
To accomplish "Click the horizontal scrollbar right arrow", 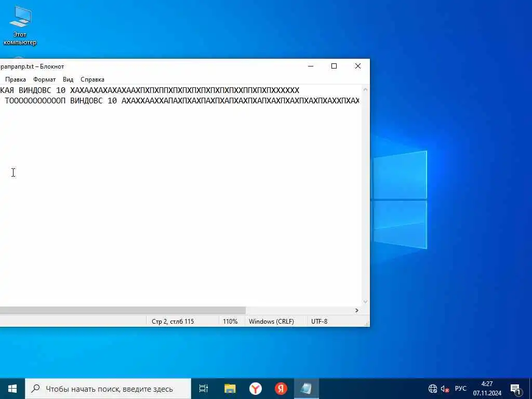I will (356, 311).
